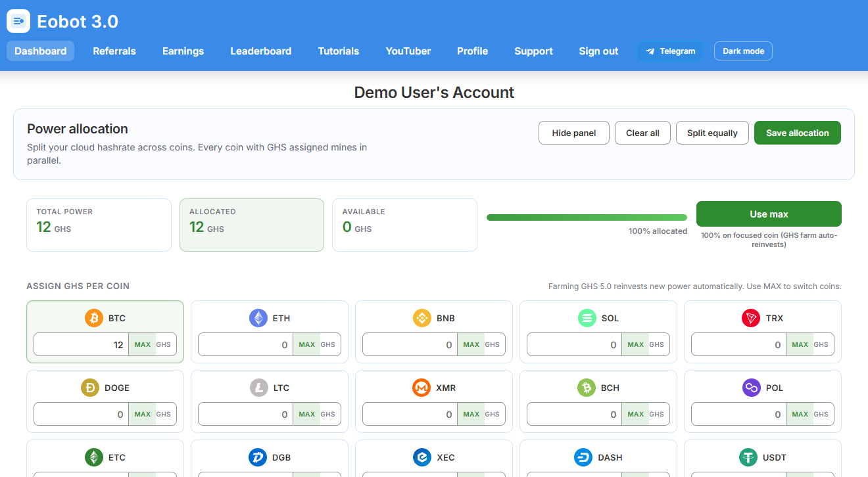Focus the ETH GHS input field
This screenshot has width=868, height=477.
tap(246, 344)
